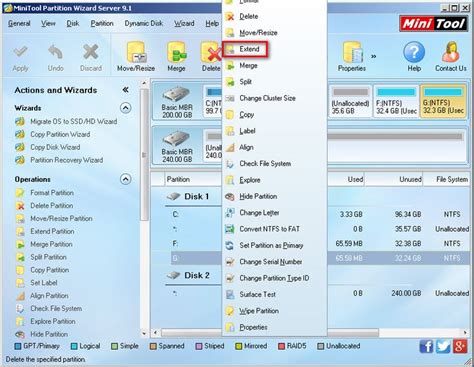
Task: Select the G:(NTFS) partition block
Action: (443, 101)
